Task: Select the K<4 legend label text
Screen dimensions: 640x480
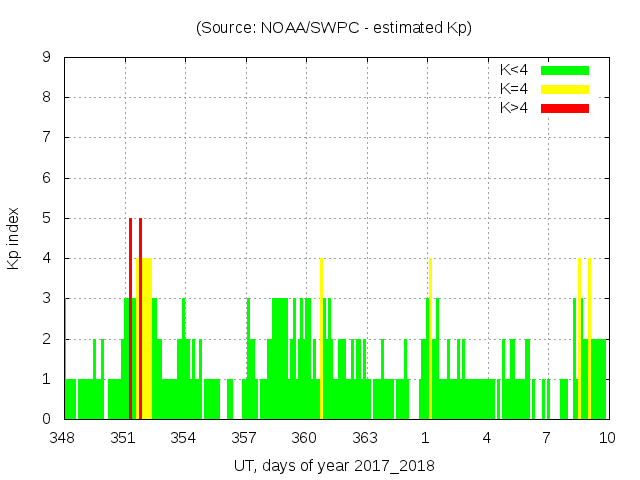Action: (515, 70)
